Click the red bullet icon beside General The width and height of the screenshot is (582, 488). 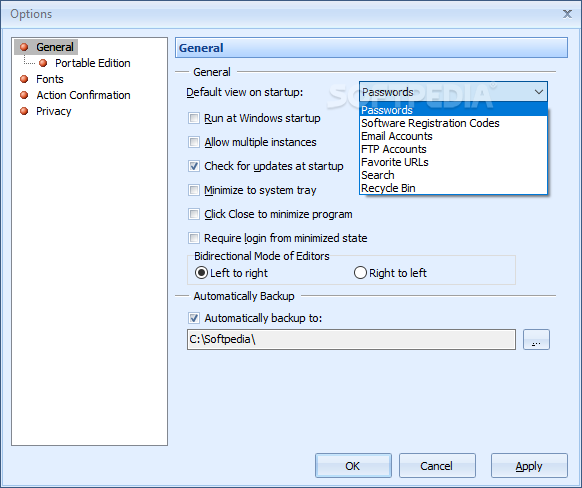pyautogui.click(x=24, y=47)
